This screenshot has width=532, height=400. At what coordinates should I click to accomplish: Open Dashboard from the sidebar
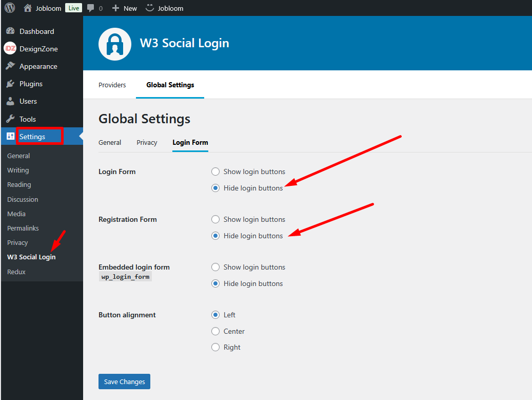point(36,31)
